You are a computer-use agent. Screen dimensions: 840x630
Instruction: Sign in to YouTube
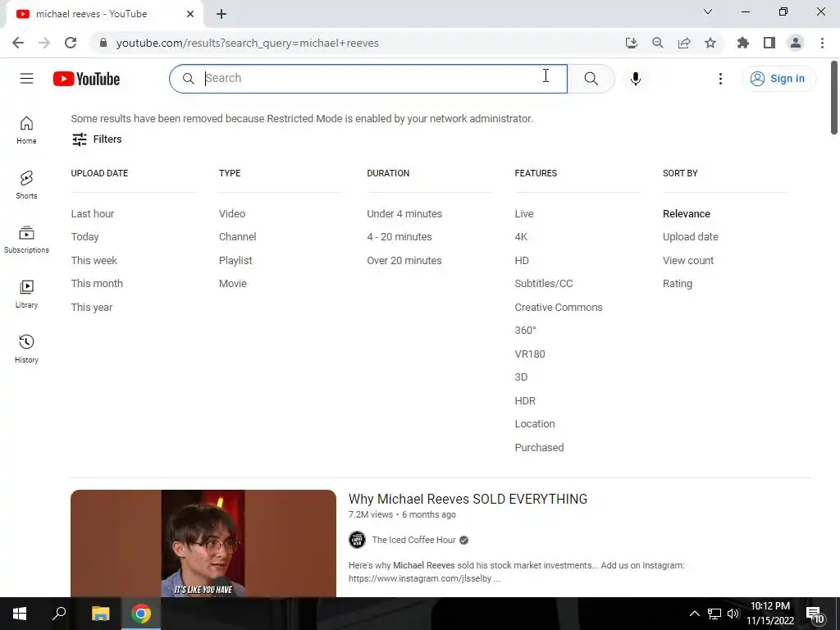tap(779, 79)
